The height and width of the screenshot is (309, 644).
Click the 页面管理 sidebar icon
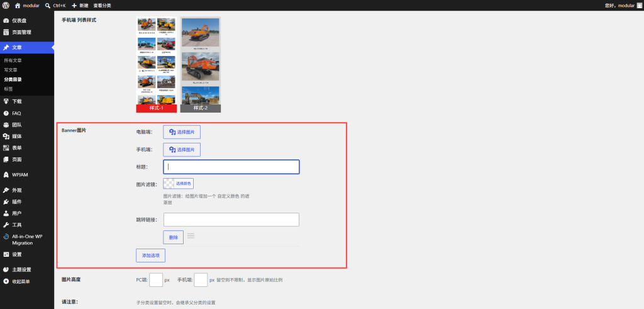pyautogui.click(x=6, y=32)
